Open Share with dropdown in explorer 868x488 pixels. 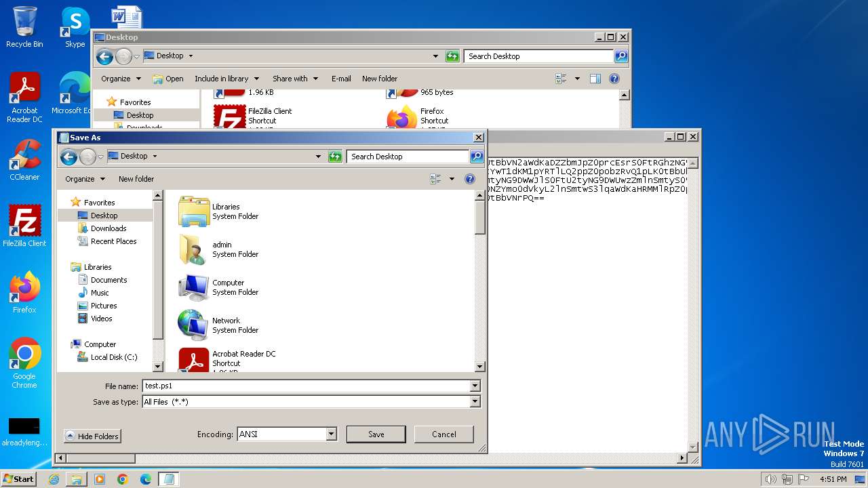tap(295, 79)
